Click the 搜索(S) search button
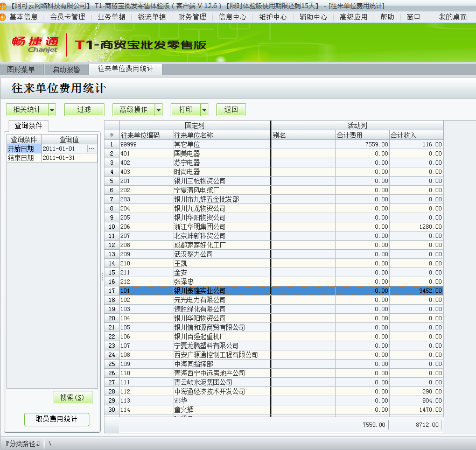Viewport: 476px width, 450px height. (73, 397)
